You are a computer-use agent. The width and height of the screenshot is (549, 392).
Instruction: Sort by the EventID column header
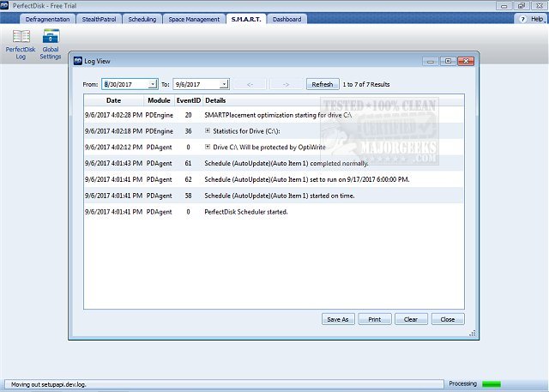tap(189, 100)
